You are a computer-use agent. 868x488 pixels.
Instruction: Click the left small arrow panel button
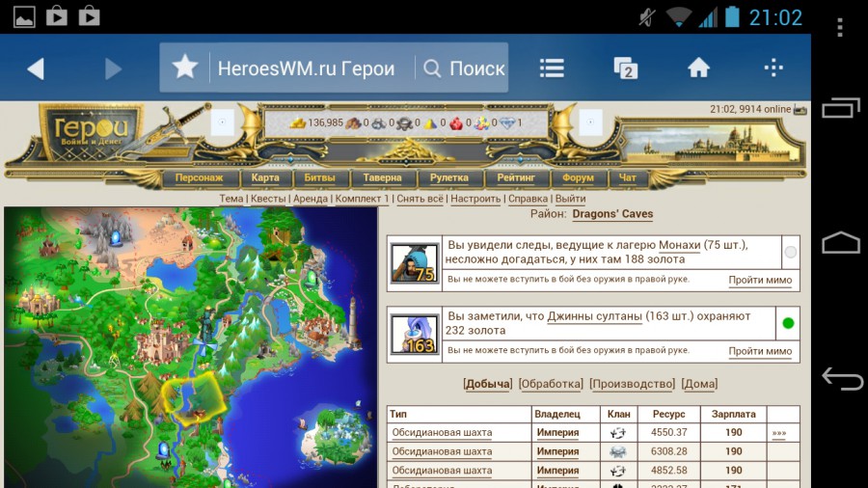click(x=222, y=122)
